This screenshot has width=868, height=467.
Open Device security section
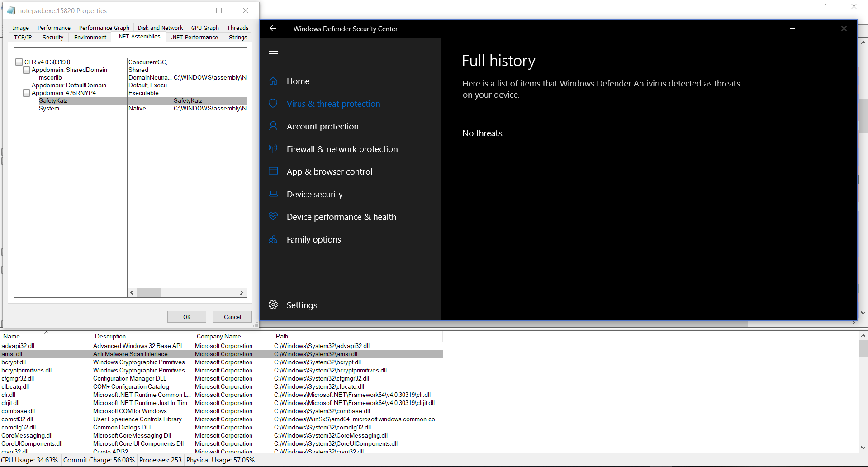pyautogui.click(x=315, y=195)
